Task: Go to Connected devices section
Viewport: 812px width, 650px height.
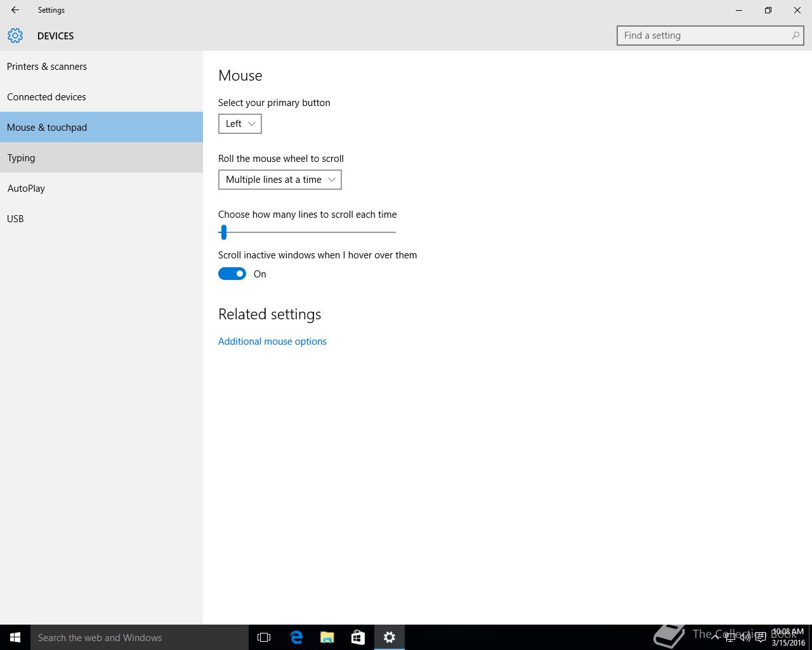Action: [46, 97]
